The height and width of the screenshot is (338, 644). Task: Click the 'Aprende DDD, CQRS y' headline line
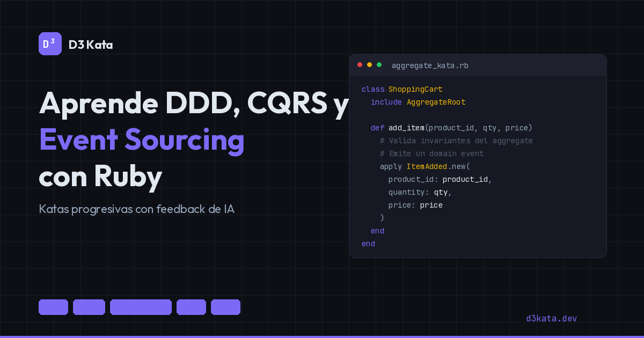pos(194,103)
